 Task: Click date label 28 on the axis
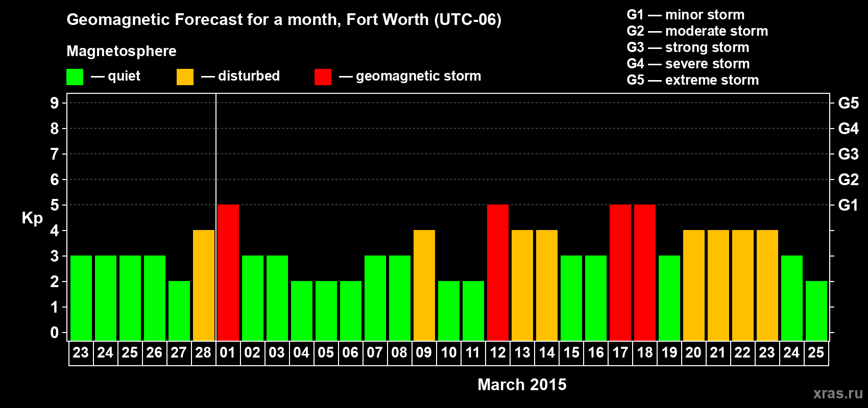203,352
